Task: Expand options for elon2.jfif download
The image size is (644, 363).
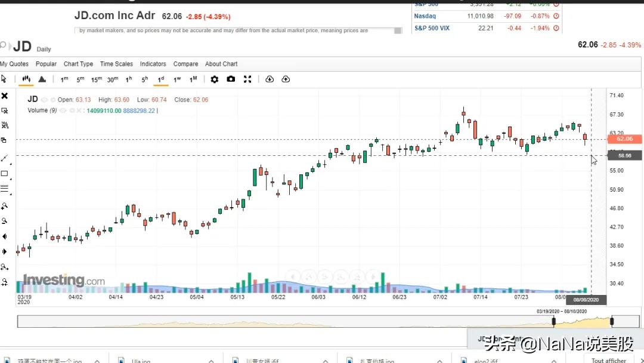Action: point(553,361)
